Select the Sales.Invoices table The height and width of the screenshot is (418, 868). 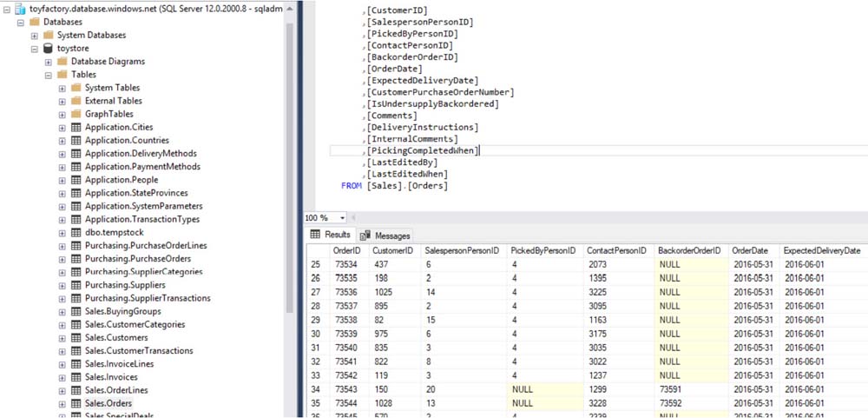[110, 377]
